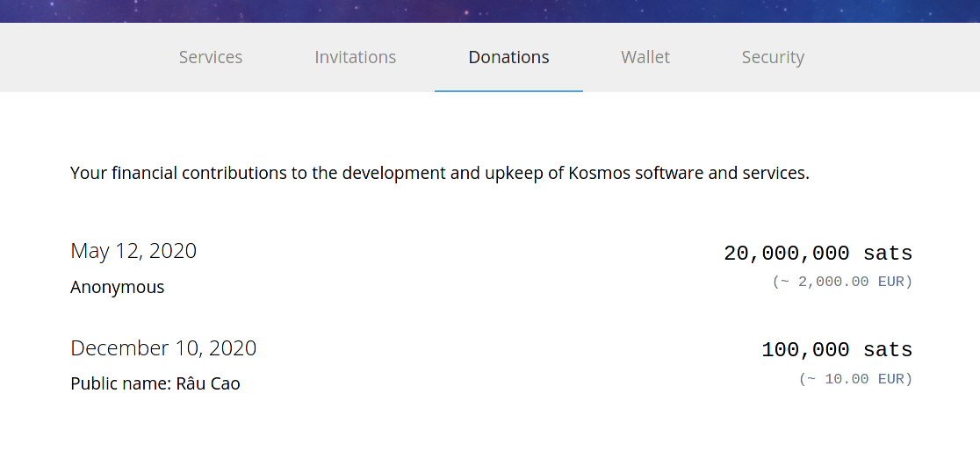Select the 100,000 sats amount
Viewport: 980px width, 458px height.
[837, 350]
